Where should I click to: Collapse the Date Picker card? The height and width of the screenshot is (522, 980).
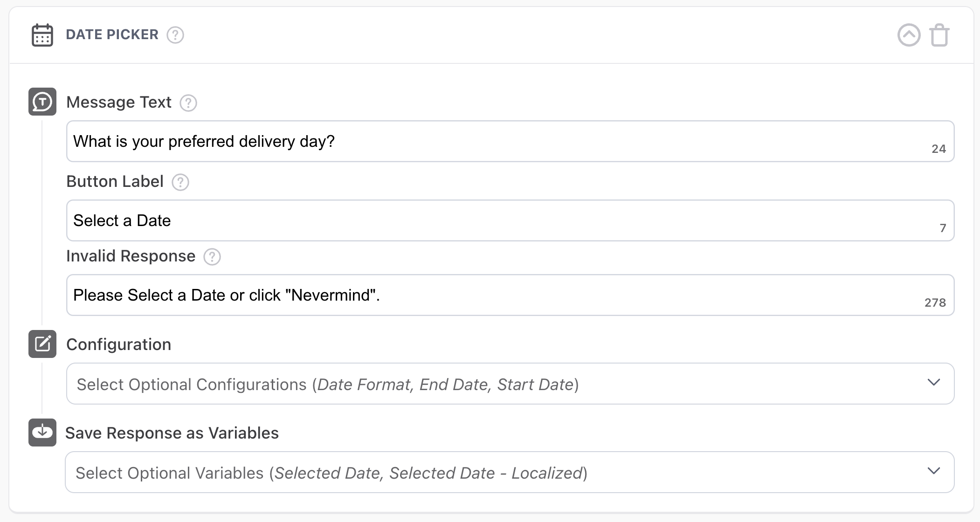[909, 35]
